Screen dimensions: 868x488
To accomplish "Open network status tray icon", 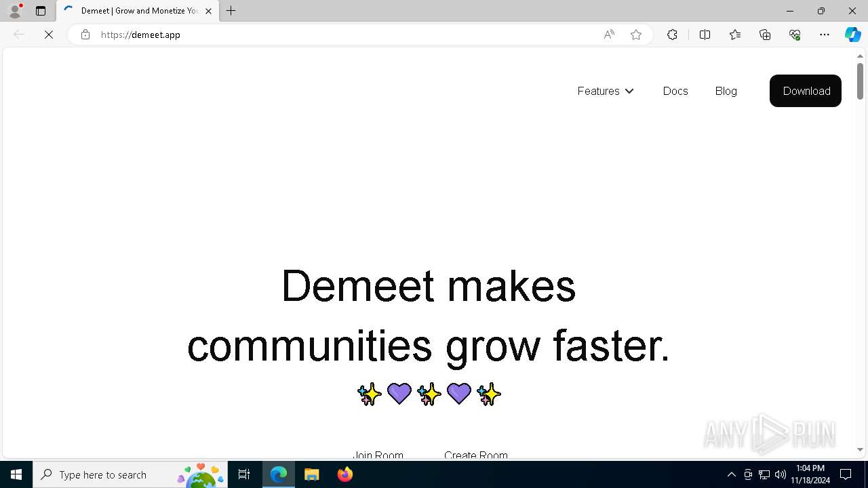I will pyautogui.click(x=764, y=474).
